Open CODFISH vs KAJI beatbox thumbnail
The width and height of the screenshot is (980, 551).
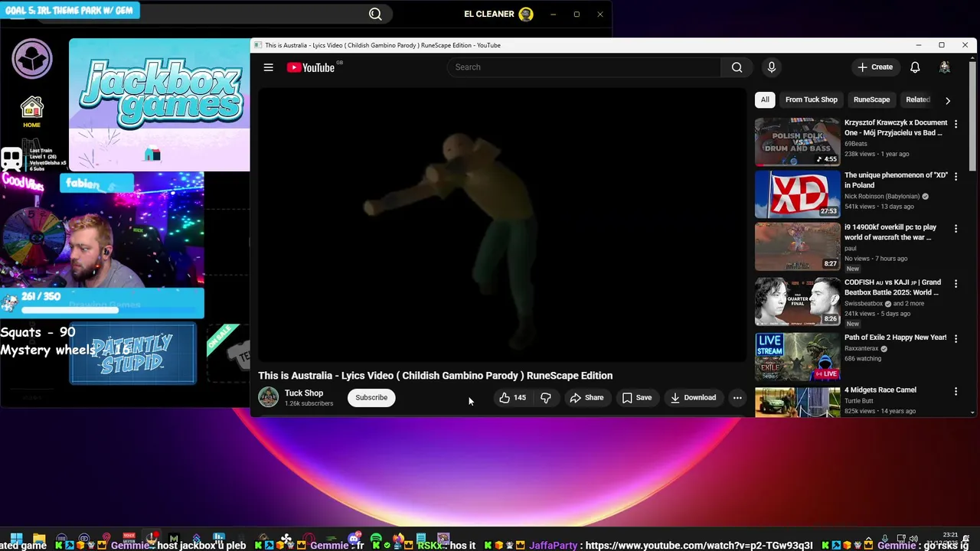pyautogui.click(x=797, y=302)
